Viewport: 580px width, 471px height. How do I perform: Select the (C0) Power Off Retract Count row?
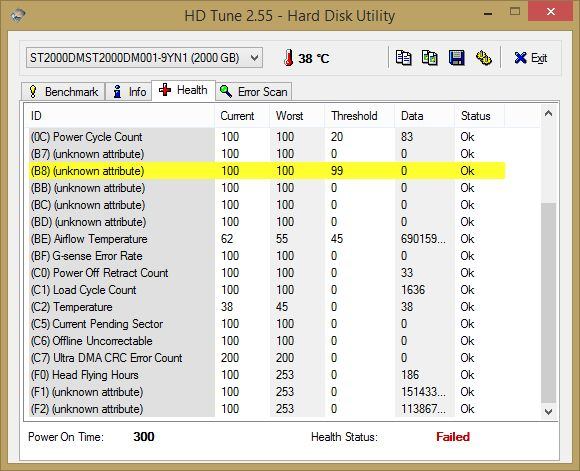(267, 273)
